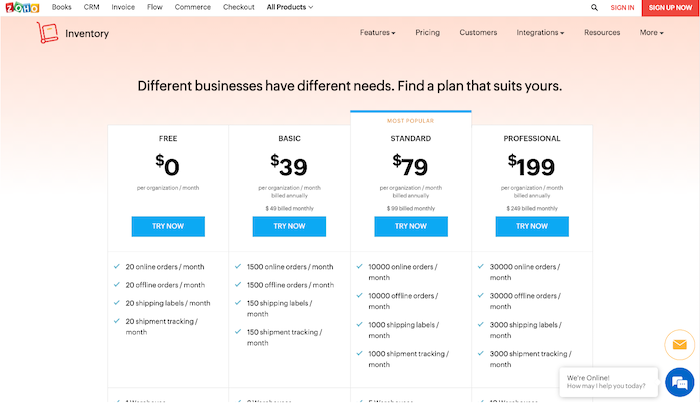Go to the Pricing page
This screenshot has width=700, height=420.
tap(427, 33)
